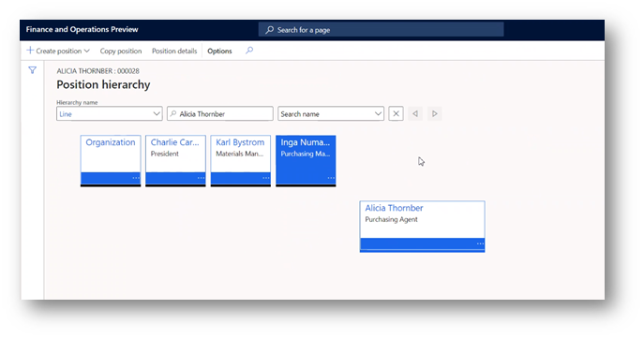This screenshot has width=644, height=339.
Task: Open Position details
Action: pos(174,51)
